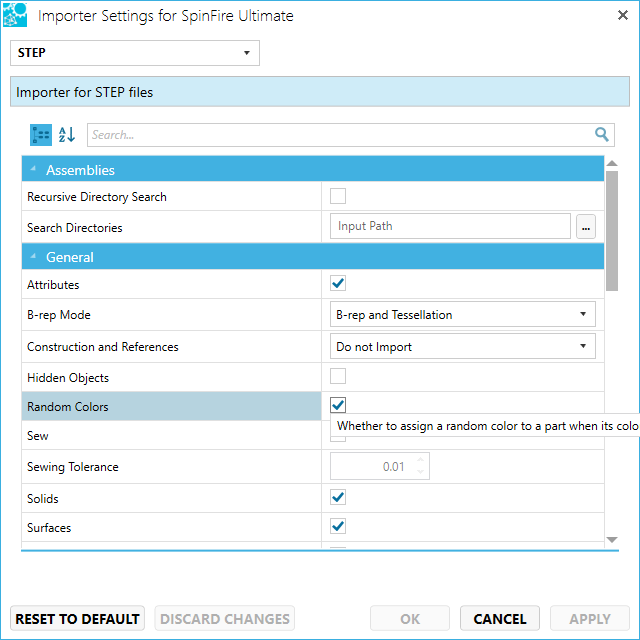Click into the Search settings field
Image resolution: width=640 pixels, height=640 pixels.
click(x=341, y=135)
